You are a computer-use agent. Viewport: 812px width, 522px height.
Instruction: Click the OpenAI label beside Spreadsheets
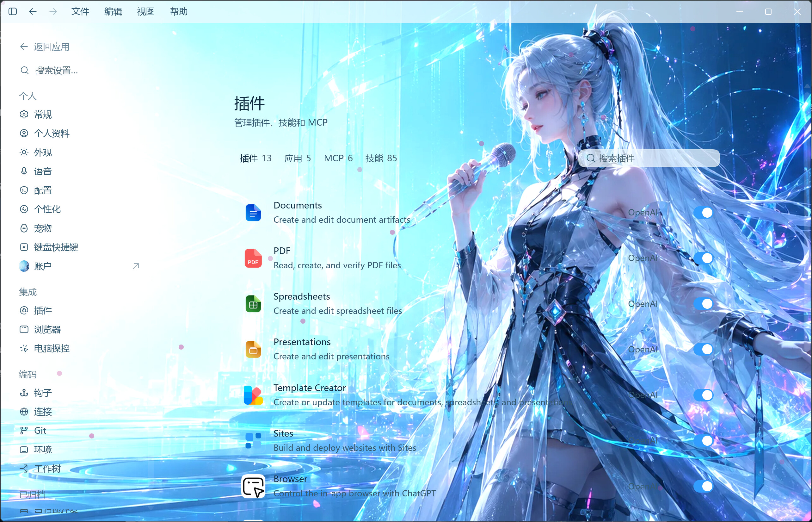[x=643, y=304]
